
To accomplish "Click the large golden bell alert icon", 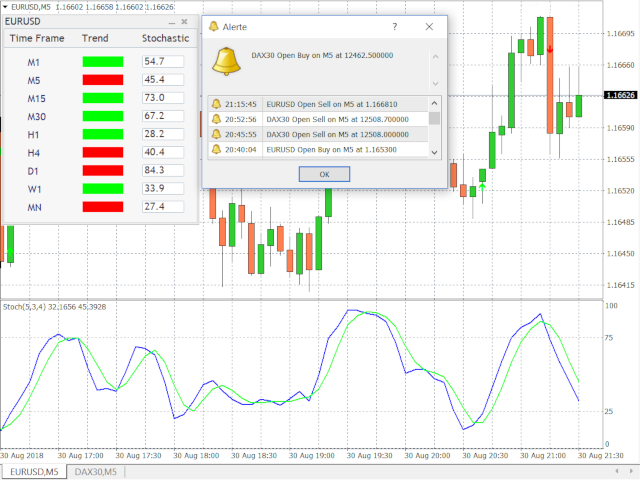I will coord(226,61).
